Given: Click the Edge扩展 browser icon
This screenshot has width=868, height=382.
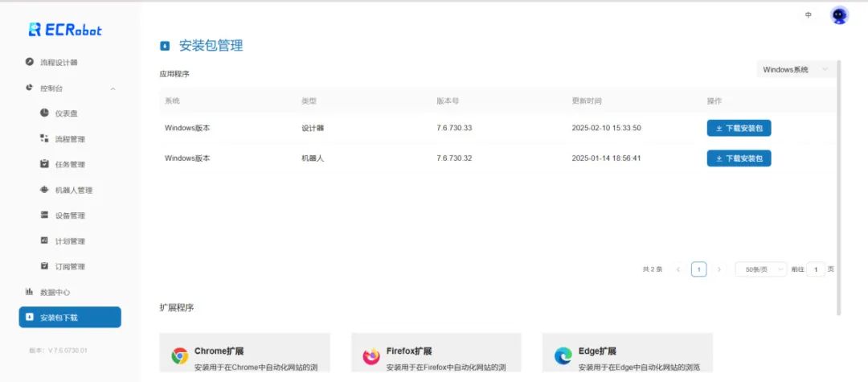Looking at the screenshot, I should point(563,356).
